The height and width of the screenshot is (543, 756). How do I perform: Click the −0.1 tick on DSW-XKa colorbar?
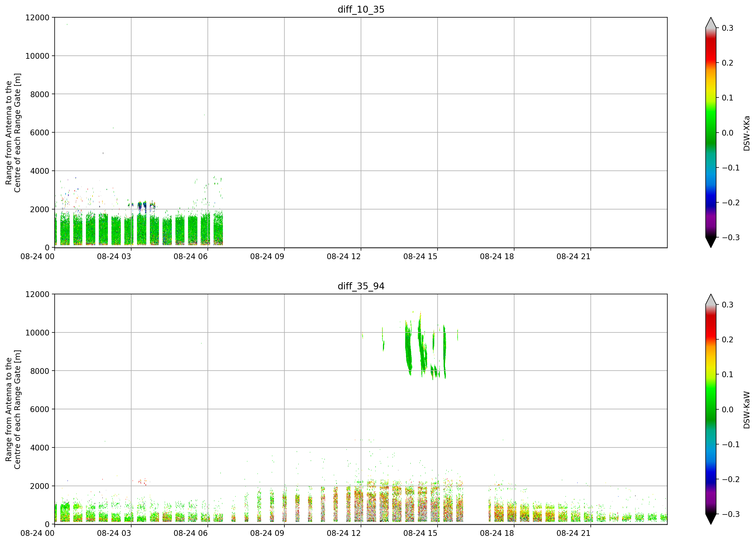[731, 168]
